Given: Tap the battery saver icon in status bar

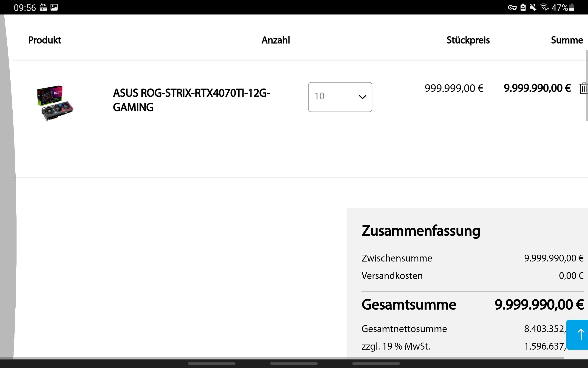Looking at the screenshot, I should click(x=523, y=8).
